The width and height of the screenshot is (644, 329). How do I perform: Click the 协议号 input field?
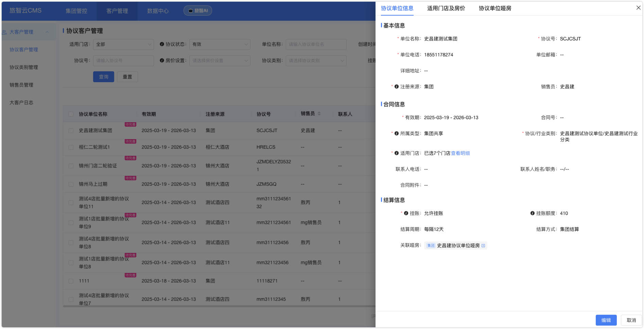[x=123, y=61]
